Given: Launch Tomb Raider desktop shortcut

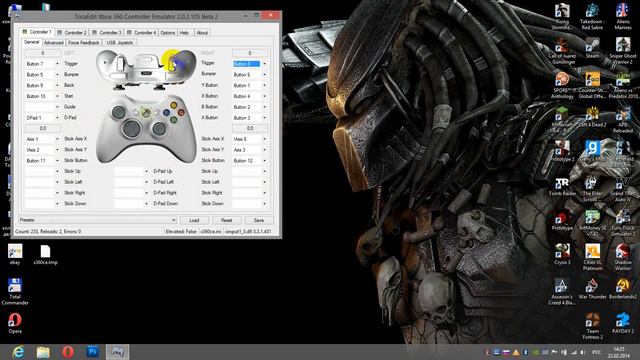Looking at the screenshot, I should pyautogui.click(x=562, y=186).
